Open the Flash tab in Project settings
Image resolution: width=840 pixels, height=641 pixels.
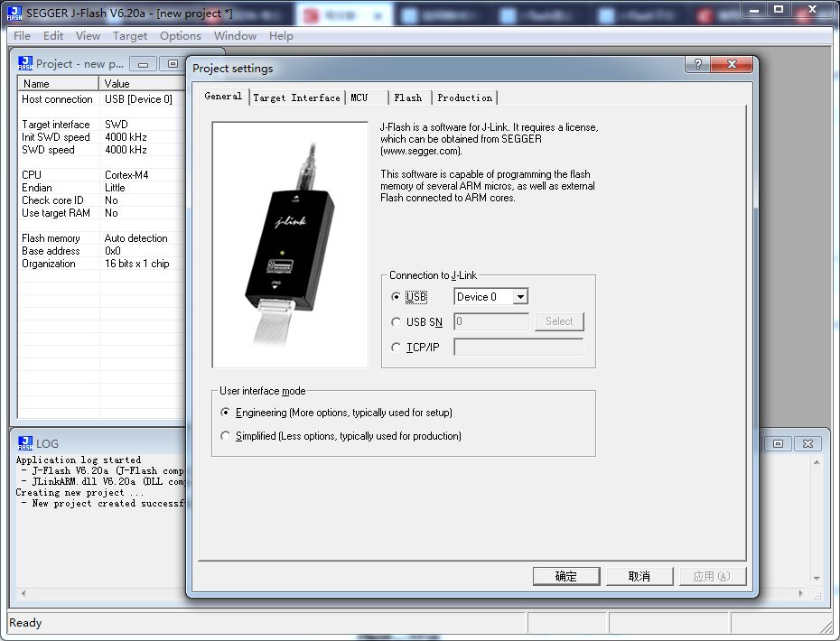point(408,98)
